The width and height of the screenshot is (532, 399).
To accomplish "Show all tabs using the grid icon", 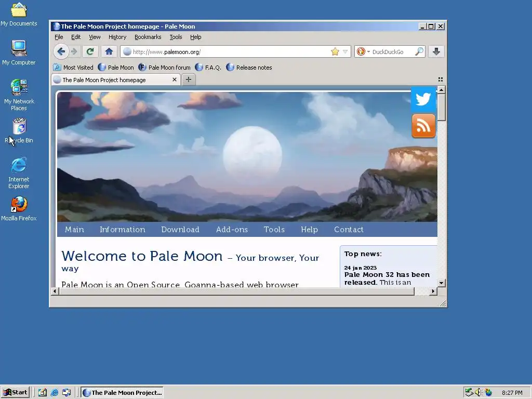I will [x=441, y=79].
